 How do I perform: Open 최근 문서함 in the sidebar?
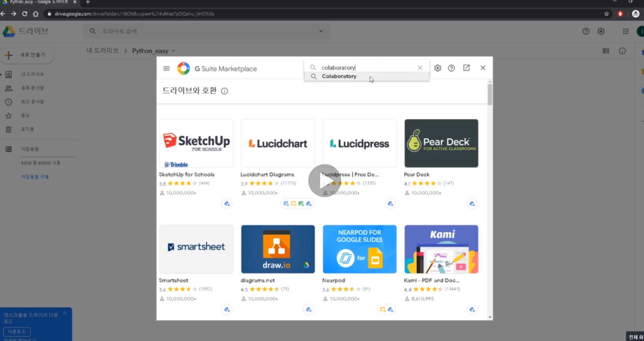pyautogui.click(x=33, y=102)
